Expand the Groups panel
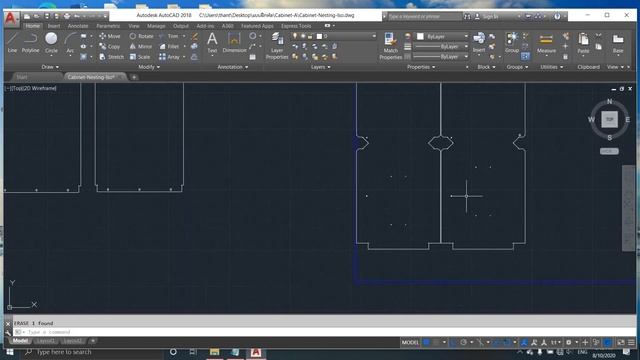The width and height of the screenshot is (640, 360). [x=517, y=67]
